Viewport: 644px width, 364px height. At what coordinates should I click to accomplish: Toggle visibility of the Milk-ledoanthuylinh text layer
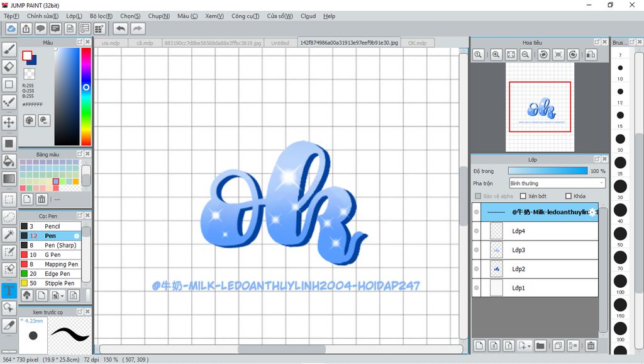477,212
